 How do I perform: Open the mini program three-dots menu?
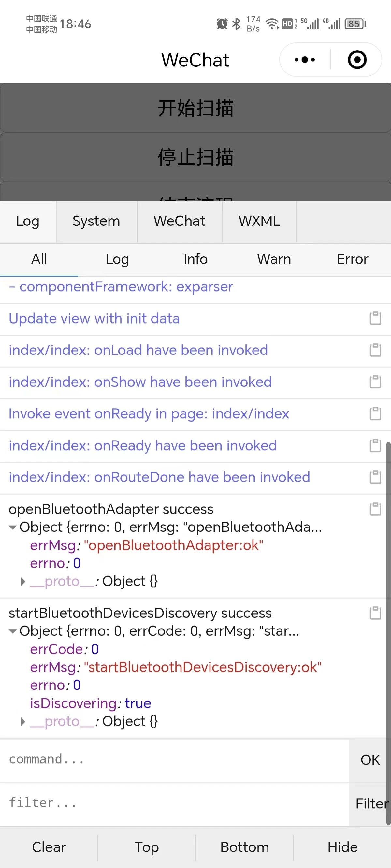coord(305,60)
